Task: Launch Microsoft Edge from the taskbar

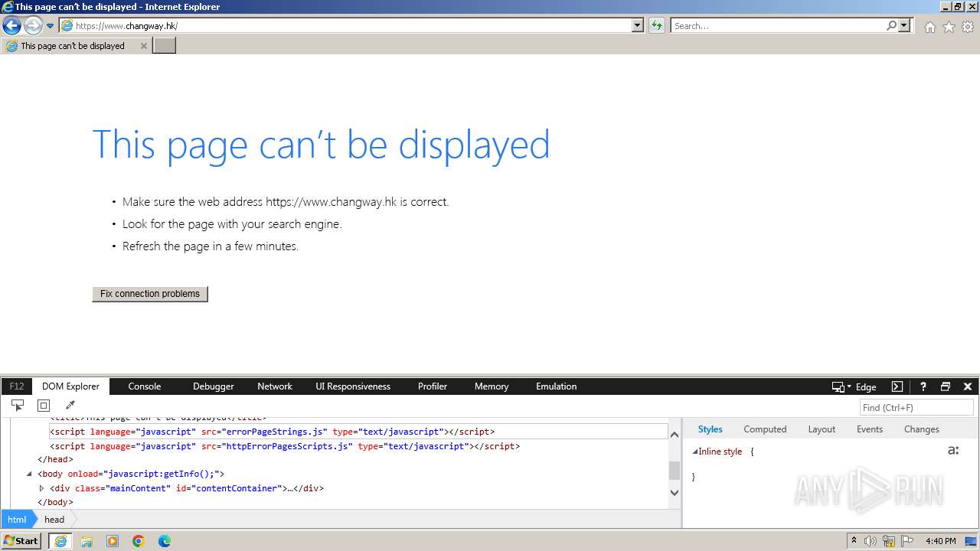Action: [x=165, y=541]
